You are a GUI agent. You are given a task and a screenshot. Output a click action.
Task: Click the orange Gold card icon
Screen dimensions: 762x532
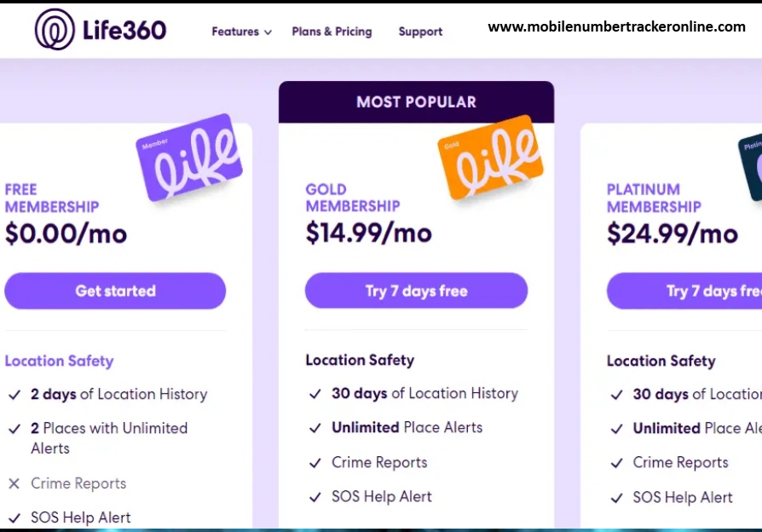coord(490,158)
